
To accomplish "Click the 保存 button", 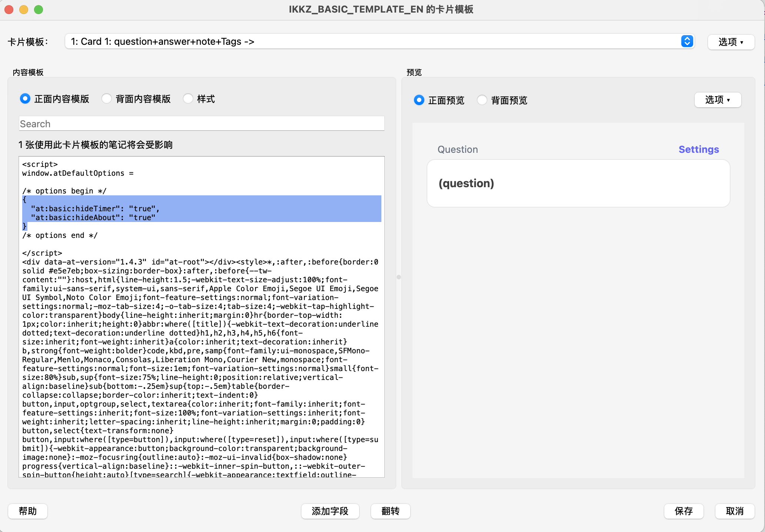I will (684, 511).
